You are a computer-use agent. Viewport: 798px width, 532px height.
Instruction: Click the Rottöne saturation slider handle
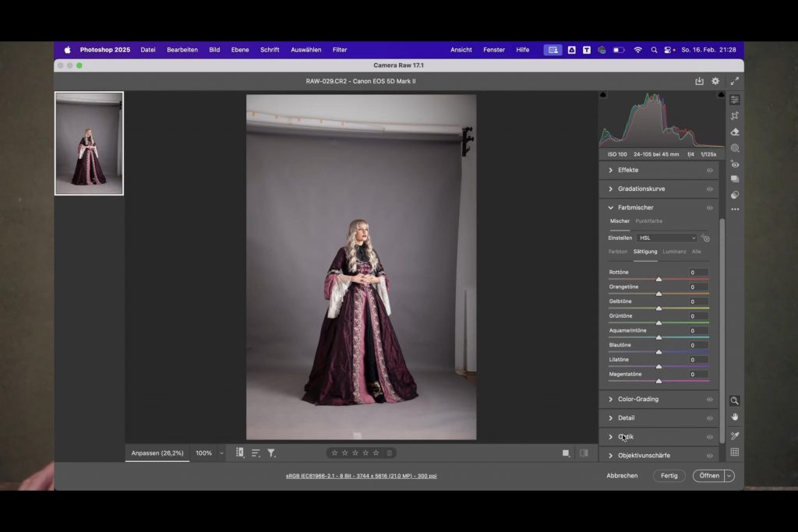[x=659, y=279]
